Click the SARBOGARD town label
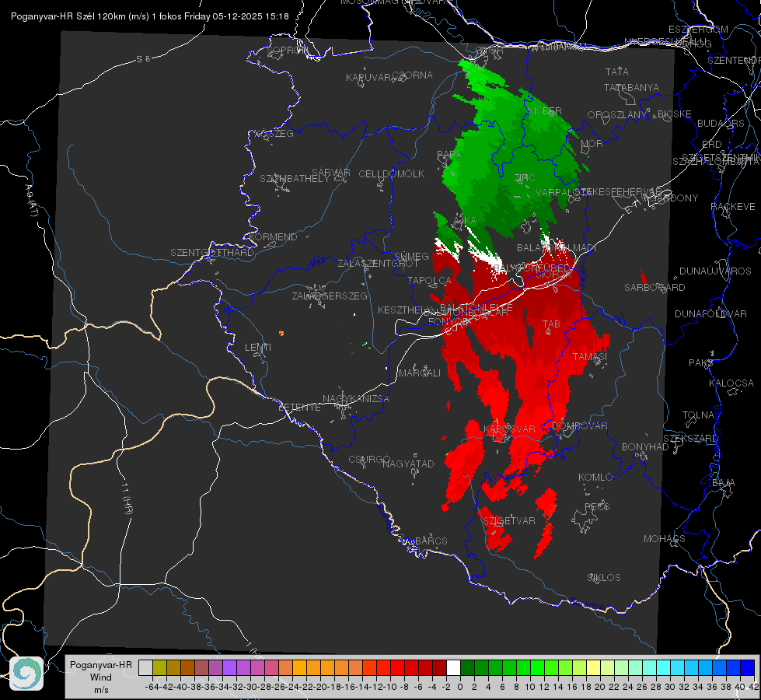761x700 pixels. pos(655,288)
